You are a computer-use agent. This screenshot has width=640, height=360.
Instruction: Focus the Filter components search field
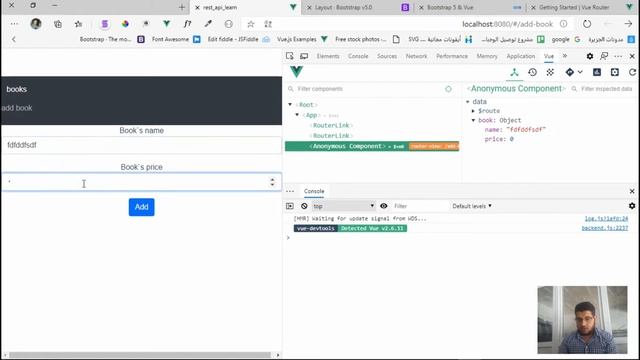click(367, 89)
